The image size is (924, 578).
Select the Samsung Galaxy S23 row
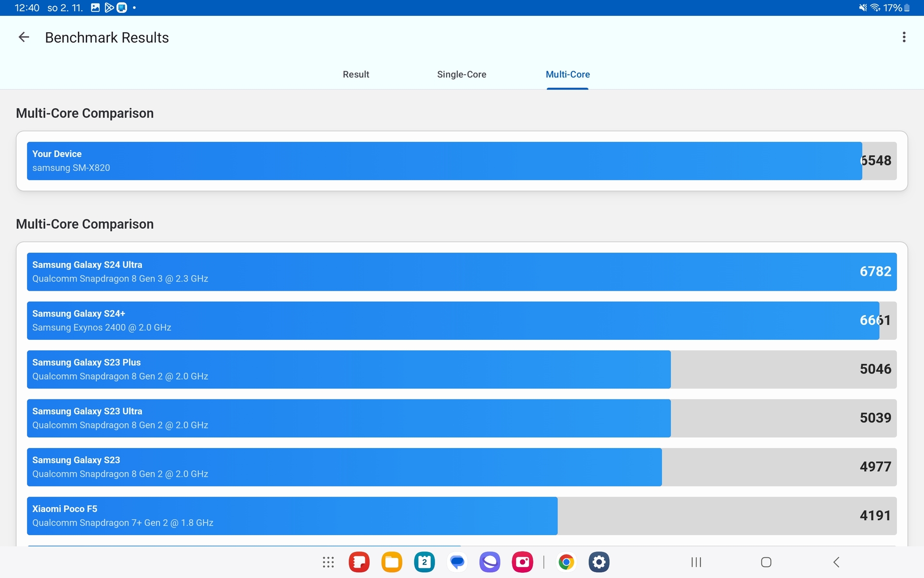pos(462,467)
